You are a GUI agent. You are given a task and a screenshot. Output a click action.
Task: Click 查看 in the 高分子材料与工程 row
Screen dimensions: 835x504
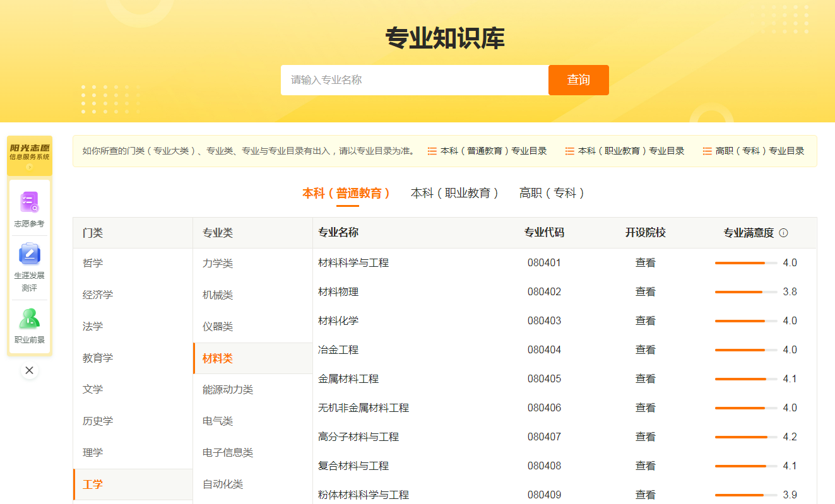click(646, 437)
